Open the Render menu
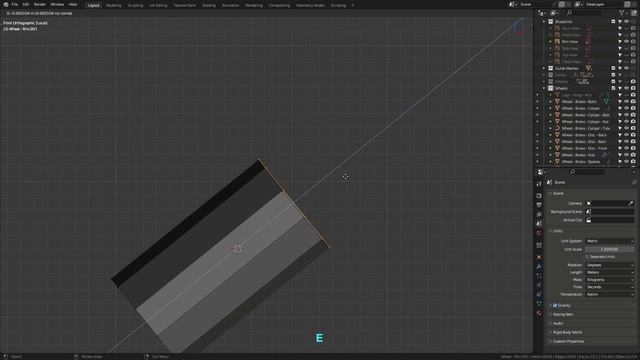 [40, 4]
